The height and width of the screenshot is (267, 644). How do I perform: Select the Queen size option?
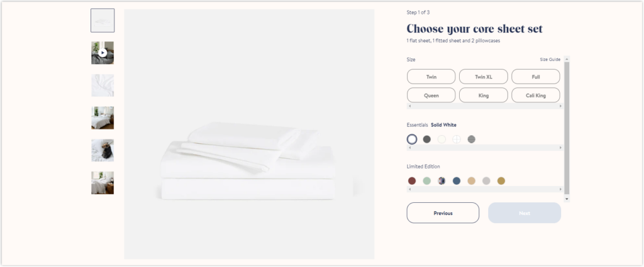(431, 95)
